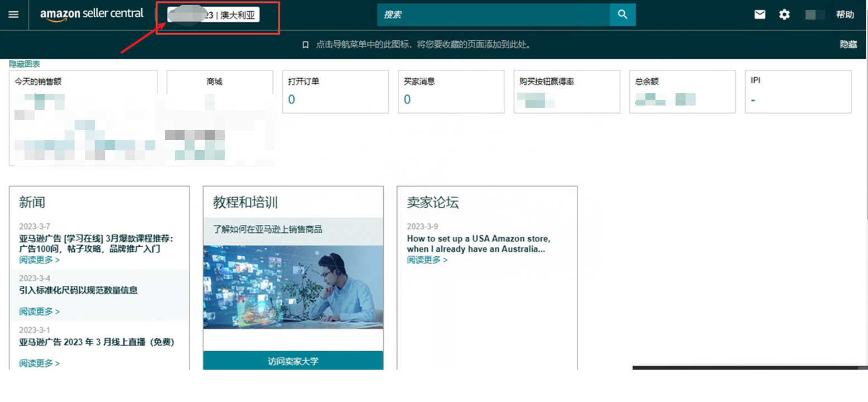Click 阅读更多 under the 2023-3-7 news item
868x402 pixels.
click(39, 260)
